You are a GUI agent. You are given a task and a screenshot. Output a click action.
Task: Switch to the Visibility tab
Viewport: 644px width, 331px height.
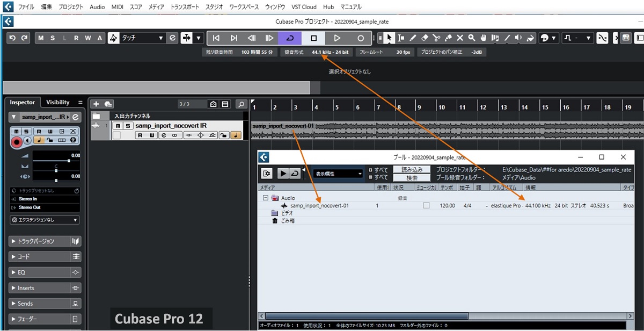coord(57,102)
